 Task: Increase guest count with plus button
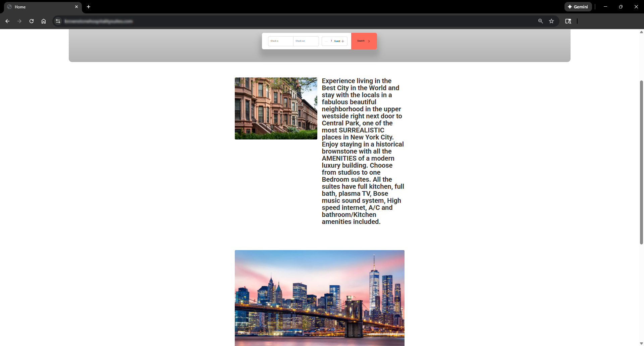point(343,41)
